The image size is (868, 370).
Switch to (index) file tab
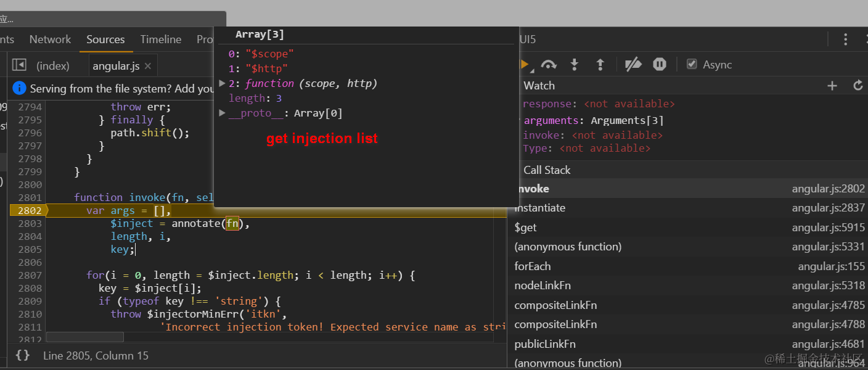[x=53, y=66]
